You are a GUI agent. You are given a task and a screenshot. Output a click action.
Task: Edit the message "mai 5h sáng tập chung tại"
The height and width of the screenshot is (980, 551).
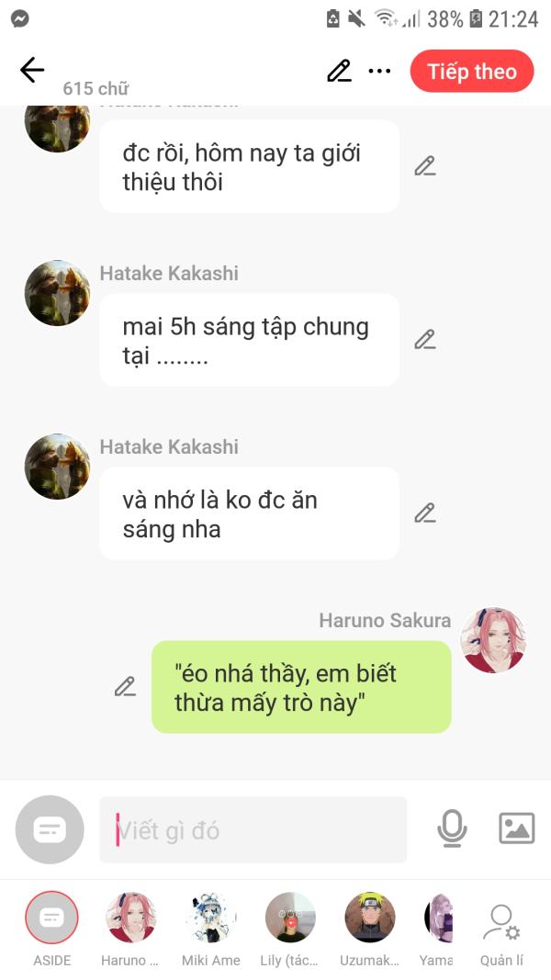point(425,340)
